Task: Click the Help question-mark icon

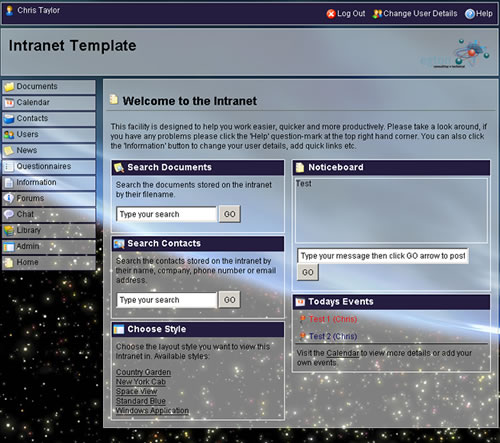Action: coord(470,14)
